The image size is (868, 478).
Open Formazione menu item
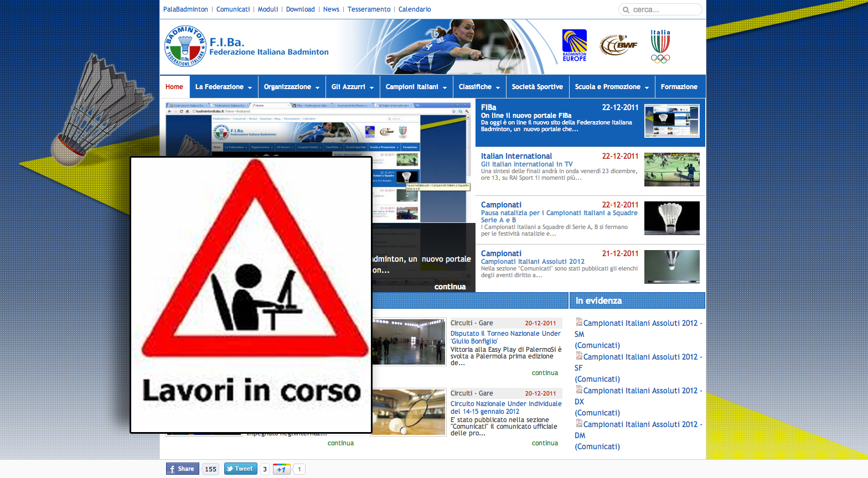(x=679, y=87)
